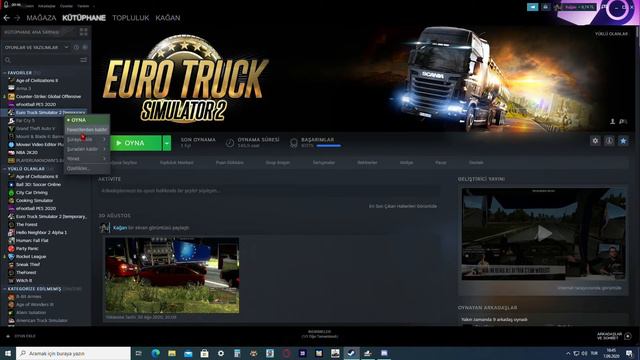Collapse the FAVORİLER category
The width and height of the screenshot is (640, 360).
pyautogui.click(x=4, y=73)
